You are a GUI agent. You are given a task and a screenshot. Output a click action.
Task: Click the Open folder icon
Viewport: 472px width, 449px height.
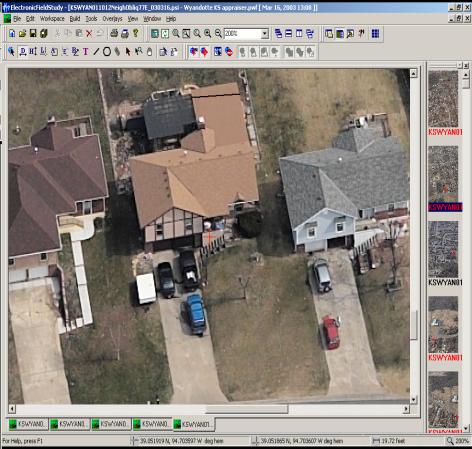click(x=22, y=33)
